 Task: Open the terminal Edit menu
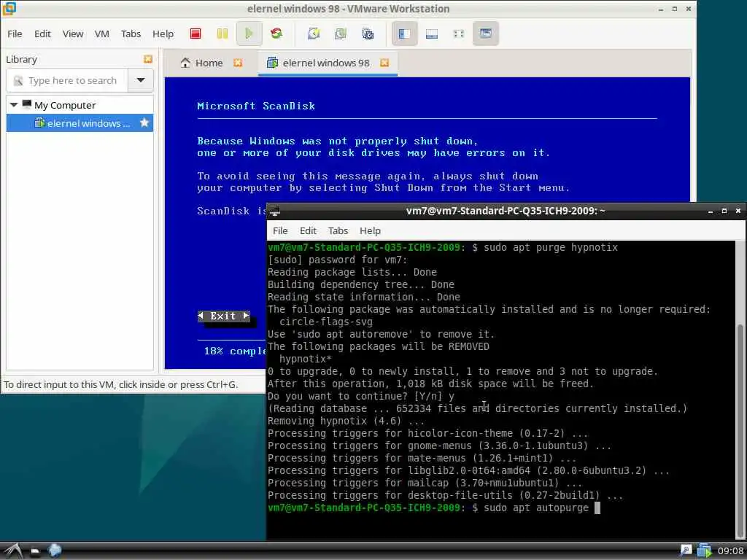pos(308,231)
